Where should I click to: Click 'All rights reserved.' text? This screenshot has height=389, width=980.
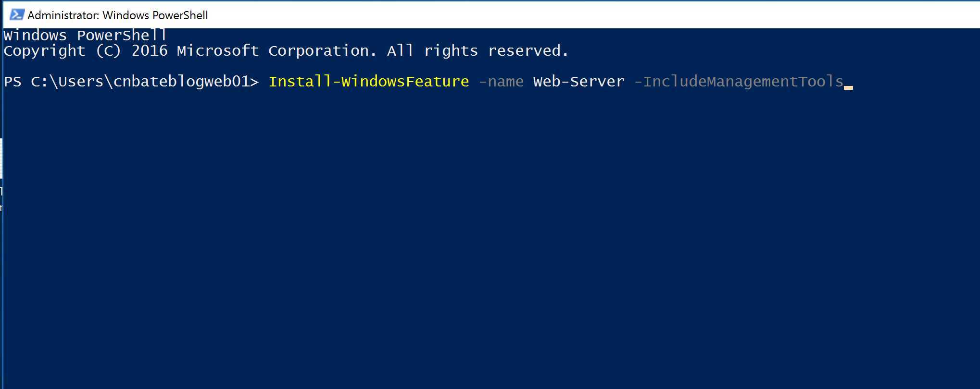478,50
